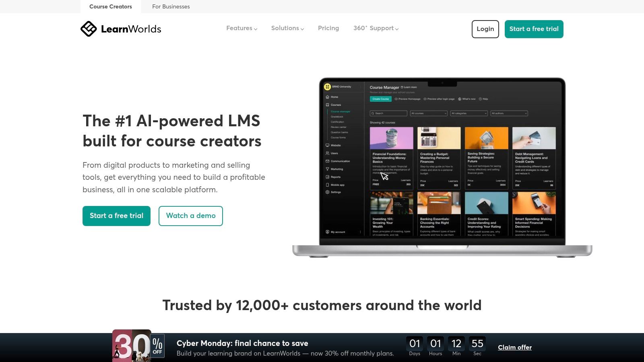Click the Users icon in the sidebar
The image size is (644, 362).
tap(327, 153)
